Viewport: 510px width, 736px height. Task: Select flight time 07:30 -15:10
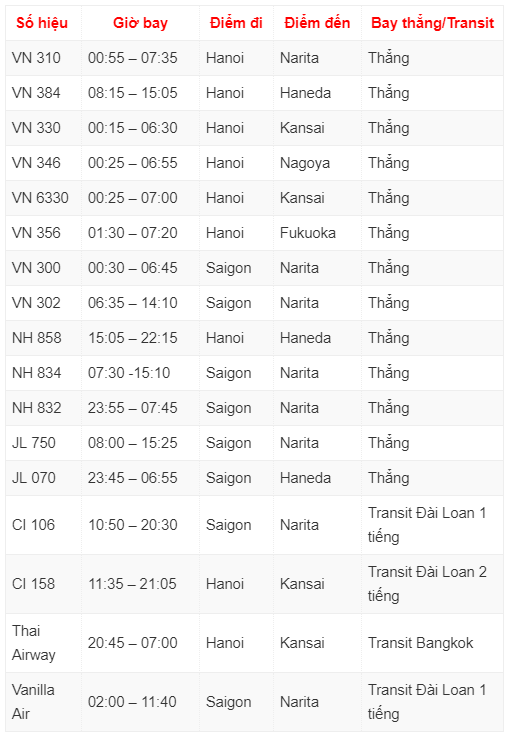coord(129,373)
